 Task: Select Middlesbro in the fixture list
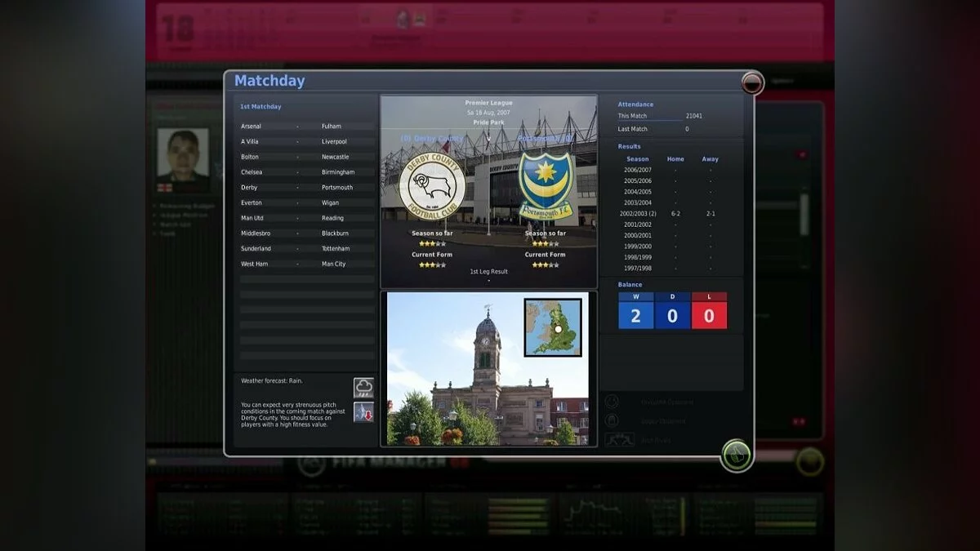click(256, 233)
